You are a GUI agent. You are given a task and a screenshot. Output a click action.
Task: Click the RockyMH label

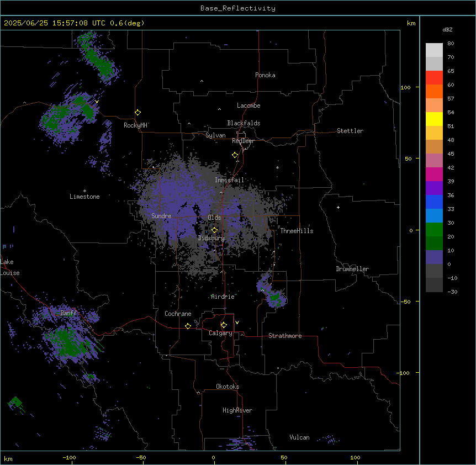(x=135, y=125)
